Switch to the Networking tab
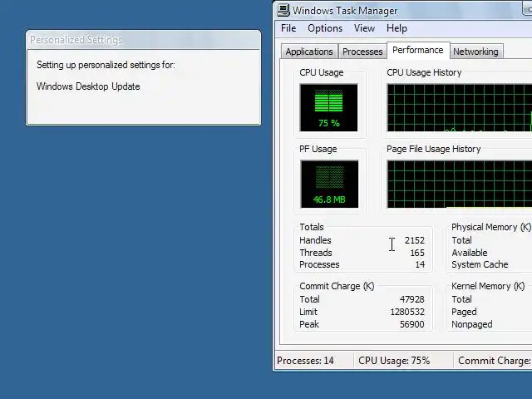 pyautogui.click(x=475, y=52)
